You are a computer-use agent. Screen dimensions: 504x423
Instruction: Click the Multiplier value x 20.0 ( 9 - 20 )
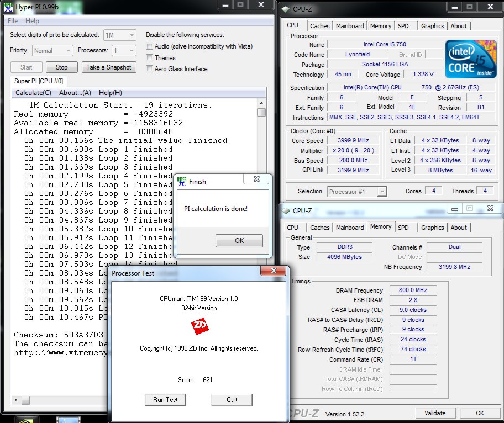[353, 150]
